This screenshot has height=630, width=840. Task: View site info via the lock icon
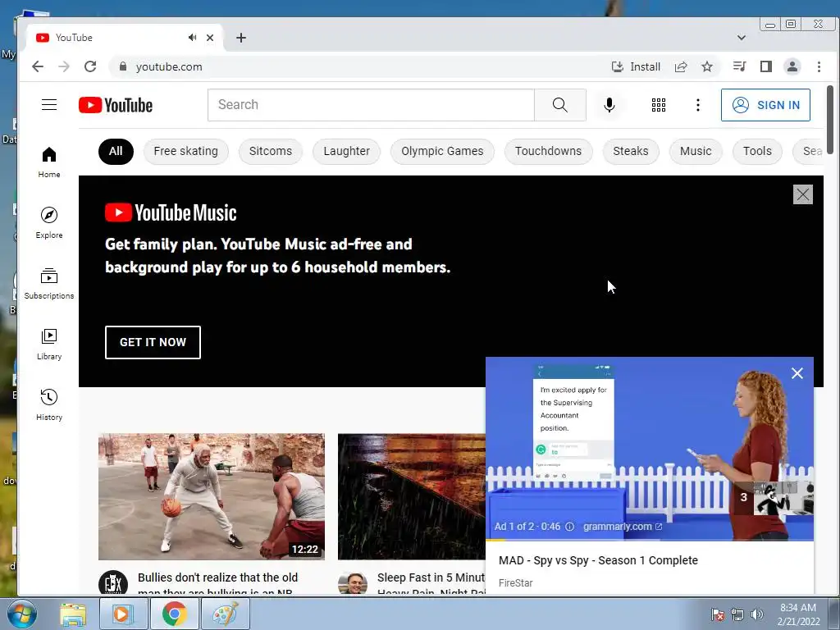pos(123,66)
